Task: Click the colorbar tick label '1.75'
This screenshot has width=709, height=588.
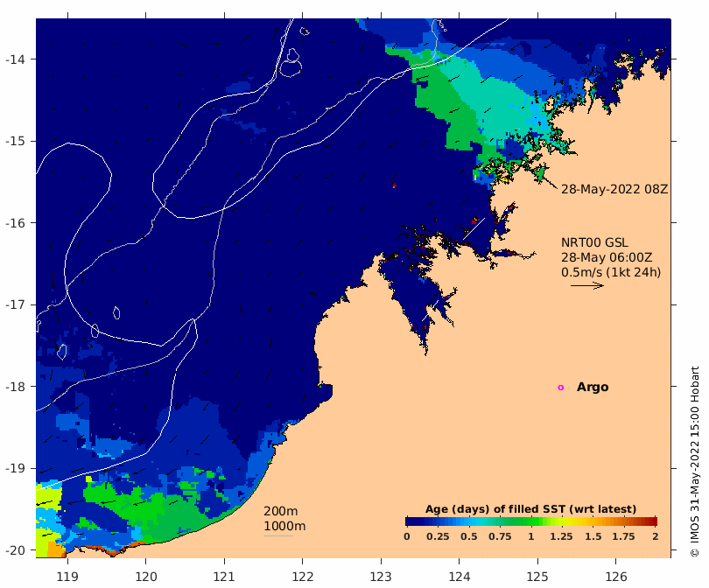Action: 623,536
